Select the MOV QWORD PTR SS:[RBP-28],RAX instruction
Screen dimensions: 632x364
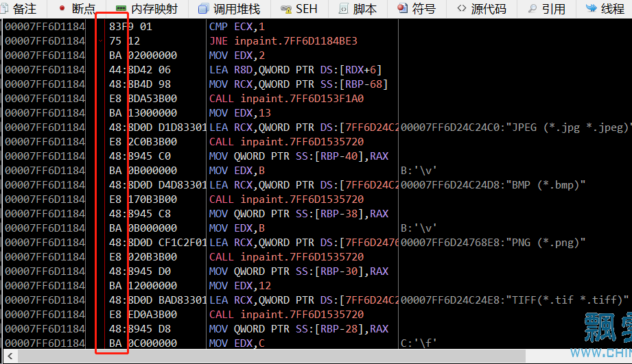tap(299, 329)
